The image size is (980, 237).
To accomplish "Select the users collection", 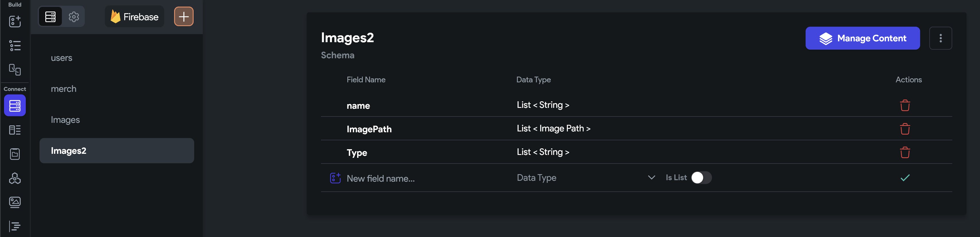I will (x=62, y=58).
